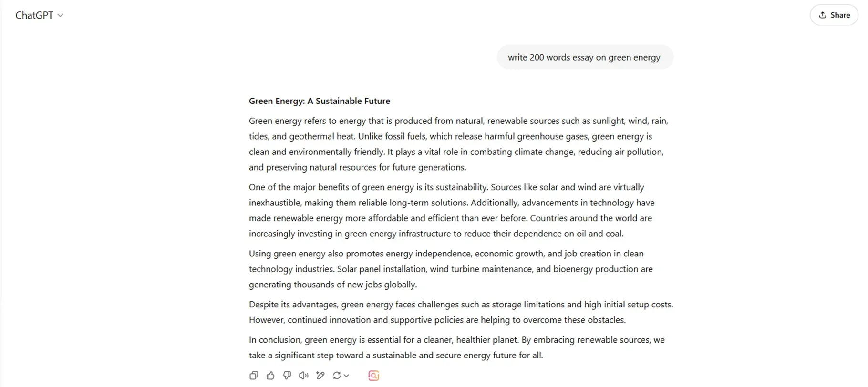Click the paragraph starting 'Using green energy also'
Viewport: 868px width, 387px height.
pyautogui.click(x=451, y=269)
